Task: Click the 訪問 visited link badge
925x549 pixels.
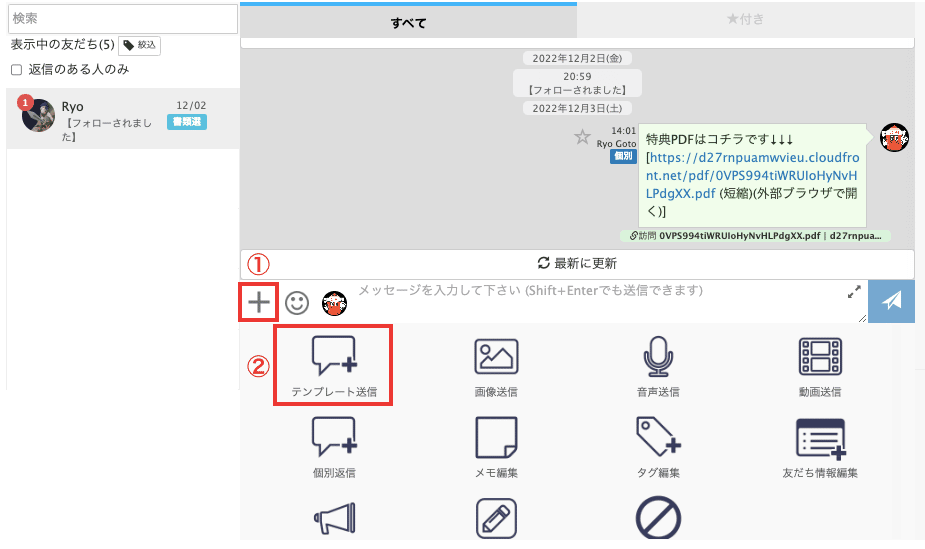Action: (755, 236)
